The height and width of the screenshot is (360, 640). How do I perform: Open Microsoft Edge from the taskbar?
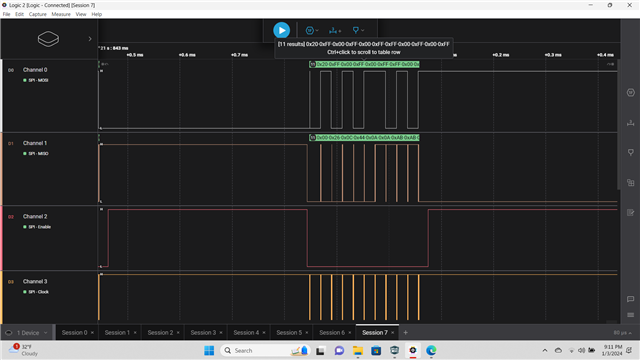click(431, 351)
